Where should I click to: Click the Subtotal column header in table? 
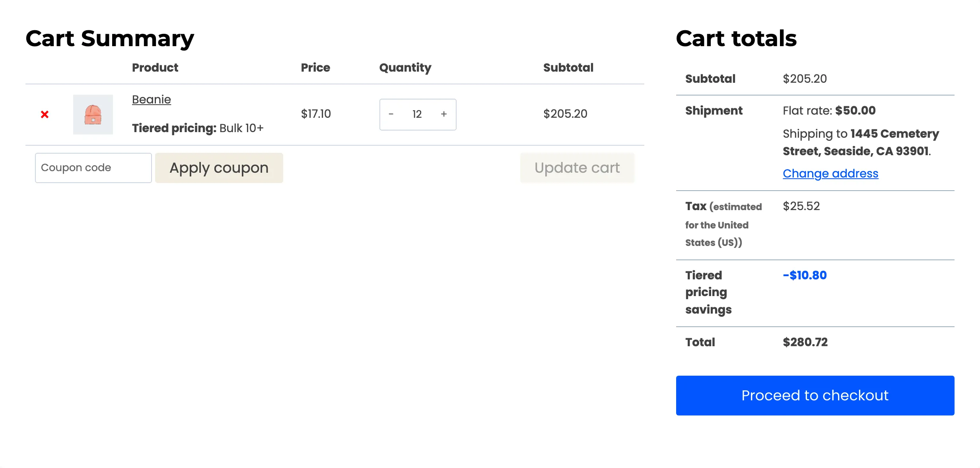pos(568,68)
